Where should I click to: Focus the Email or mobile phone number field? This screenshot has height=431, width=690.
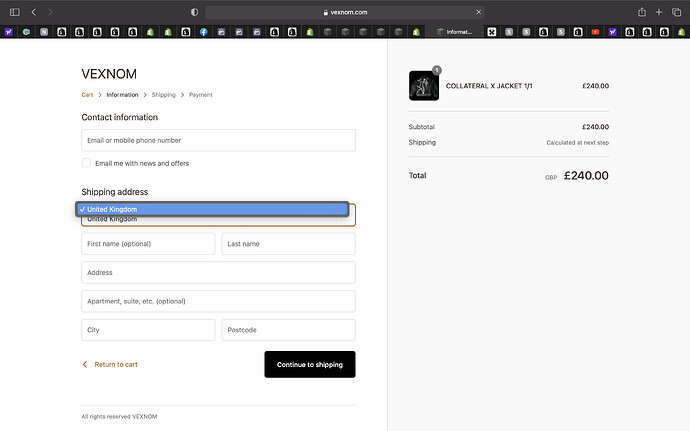[218, 140]
